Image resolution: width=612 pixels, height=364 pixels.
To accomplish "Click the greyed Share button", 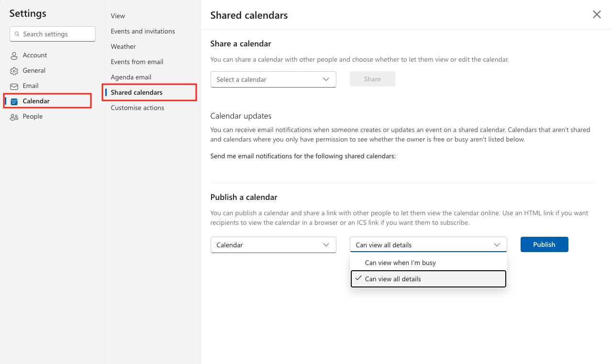I will coord(372,79).
